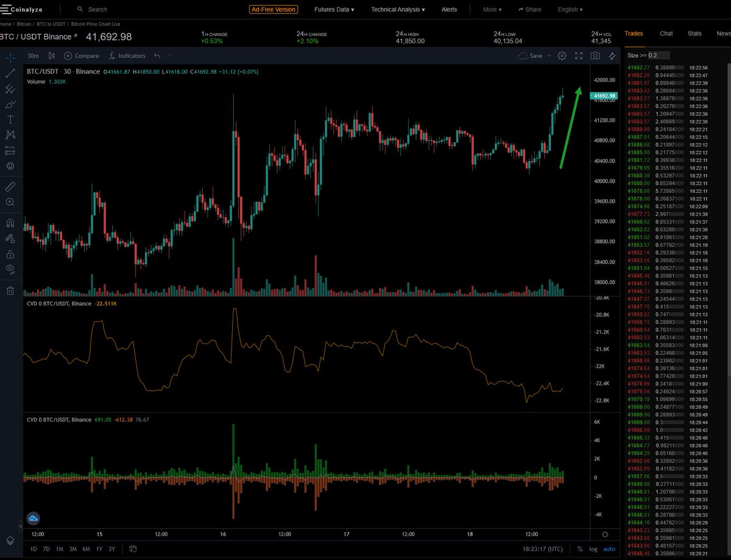The width and height of the screenshot is (731, 560).
Task: Set chart range to 6M
Action: point(86,549)
